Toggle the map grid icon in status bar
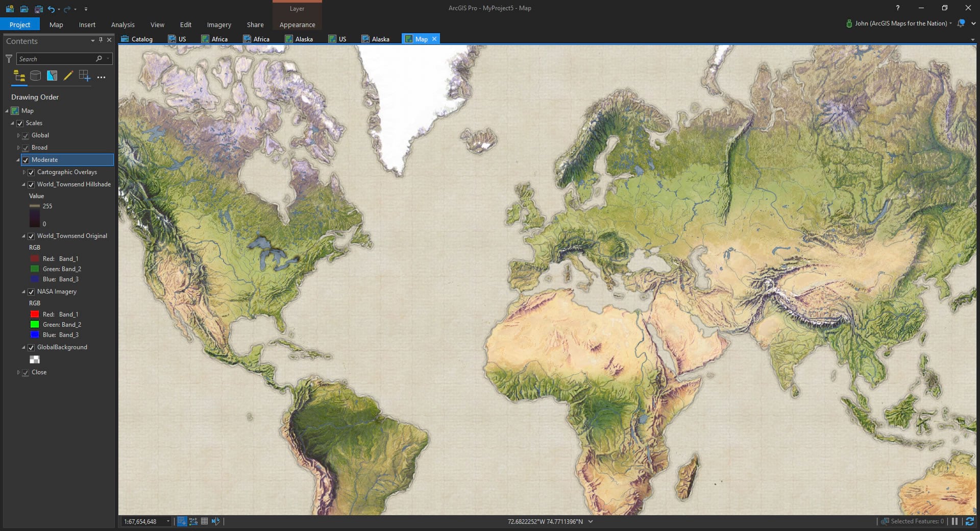 click(204, 521)
